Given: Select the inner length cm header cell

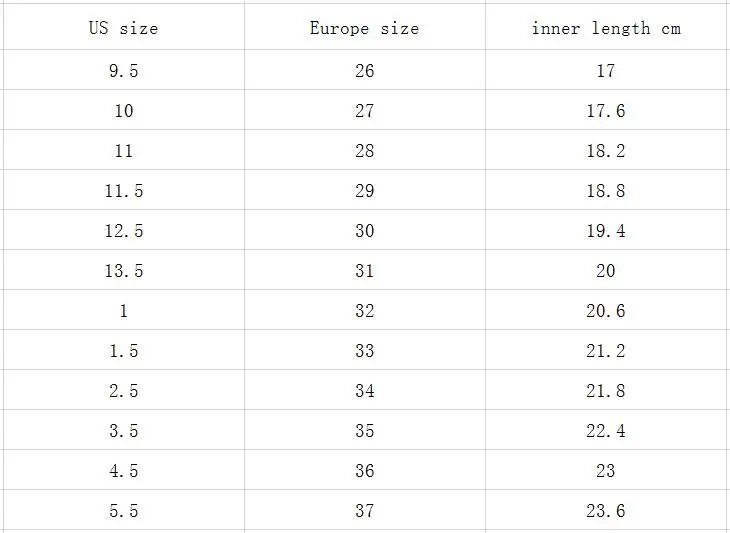Looking at the screenshot, I should click(608, 27).
